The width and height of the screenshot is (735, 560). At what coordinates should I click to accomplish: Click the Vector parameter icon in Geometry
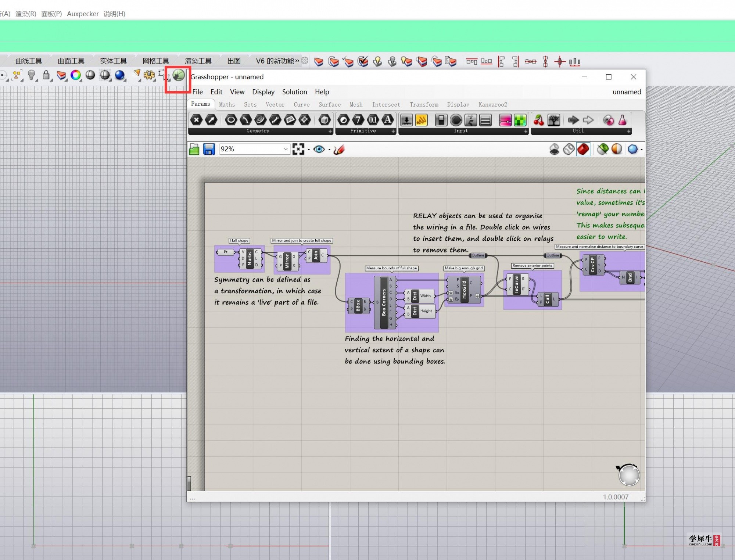click(211, 120)
